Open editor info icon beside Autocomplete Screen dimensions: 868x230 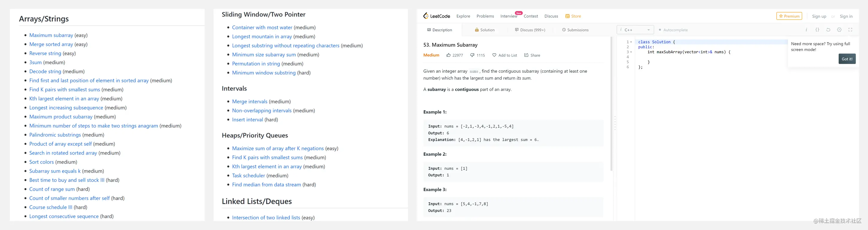pos(806,30)
